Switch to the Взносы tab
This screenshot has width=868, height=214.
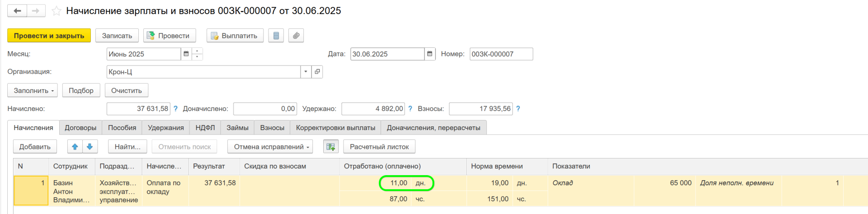click(272, 128)
